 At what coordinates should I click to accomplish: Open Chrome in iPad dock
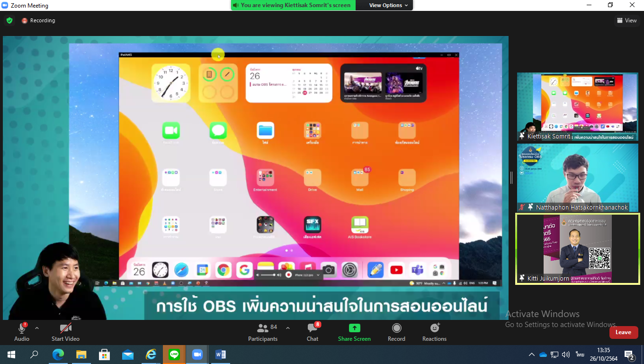(224, 270)
